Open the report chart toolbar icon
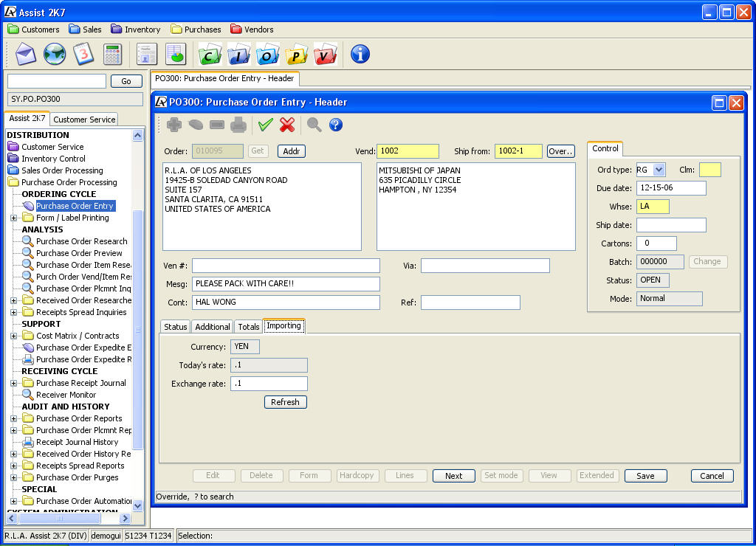Viewport: 756px width, 546px height. (x=176, y=54)
